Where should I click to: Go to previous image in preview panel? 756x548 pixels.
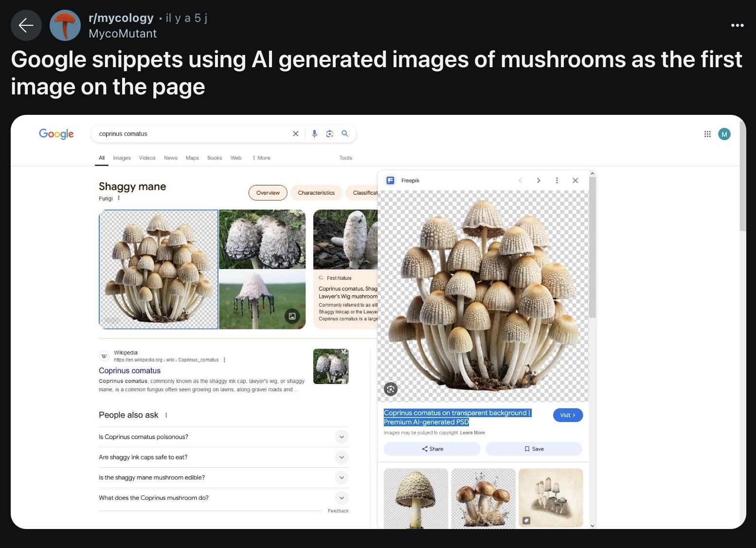pos(520,181)
